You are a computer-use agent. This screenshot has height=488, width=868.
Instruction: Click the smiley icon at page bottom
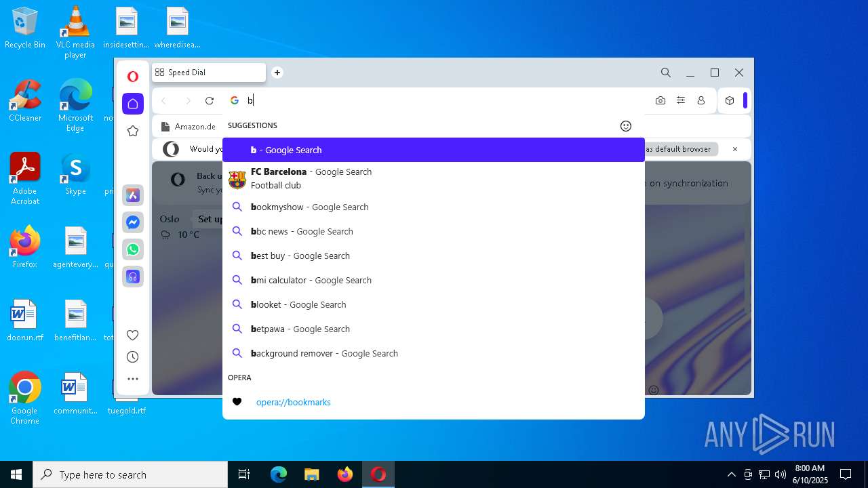[x=654, y=390]
